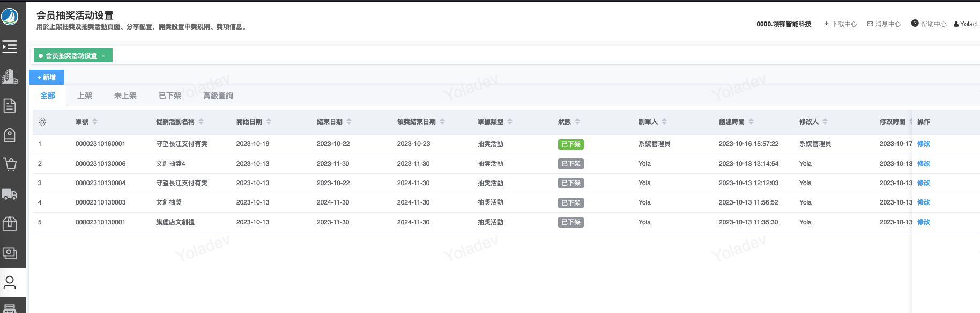Click creation time 2023-10-13 12:12:03
The image size is (980, 313).
coord(748,183)
